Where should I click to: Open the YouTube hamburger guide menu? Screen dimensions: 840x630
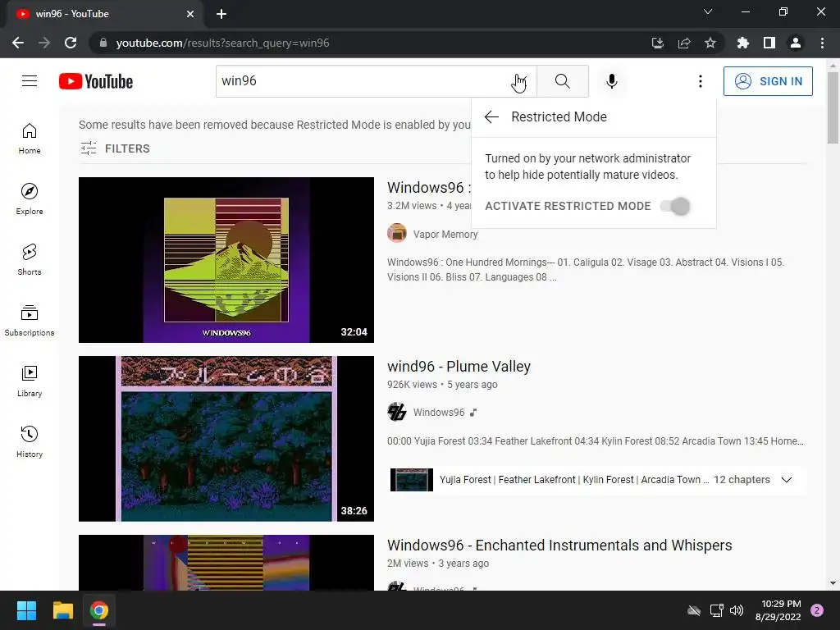pos(30,81)
